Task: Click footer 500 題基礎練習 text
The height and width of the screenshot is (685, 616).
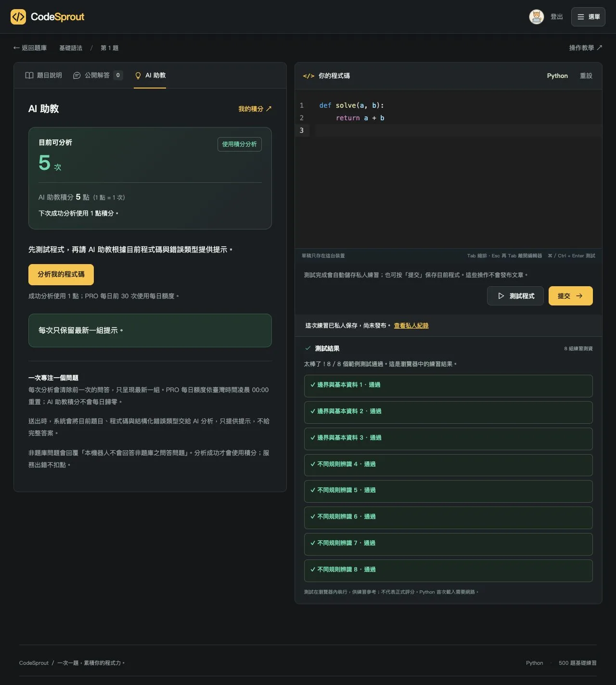Action: pyautogui.click(x=577, y=663)
